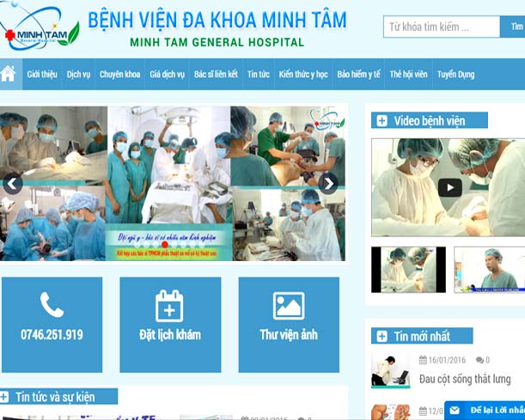Open Giá dịch vụ menu
This screenshot has width=525, height=420.
coord(167,75)
